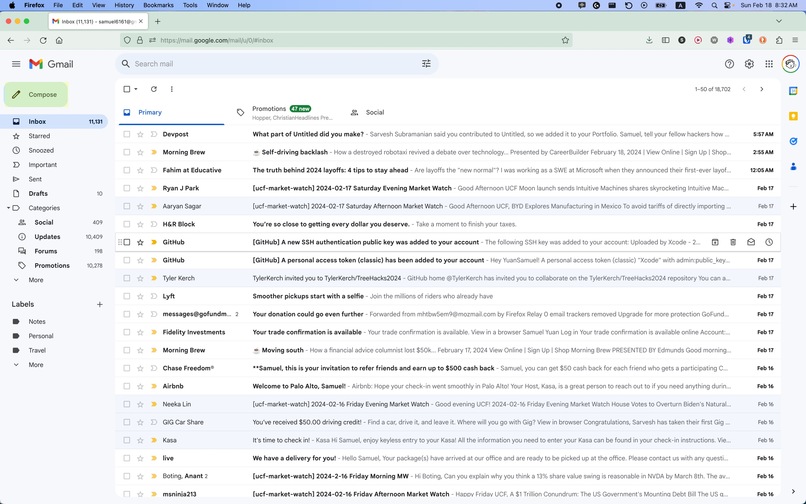Open the Bookmarks menu in the menu bar
Image resolution: width=806 pixels, height=504 pixels.
(158, 5)
